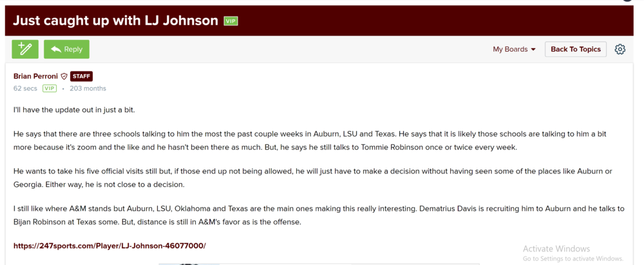Open Brian Perroni's profile
Viewport: 644px width, 265px height.
35,76
